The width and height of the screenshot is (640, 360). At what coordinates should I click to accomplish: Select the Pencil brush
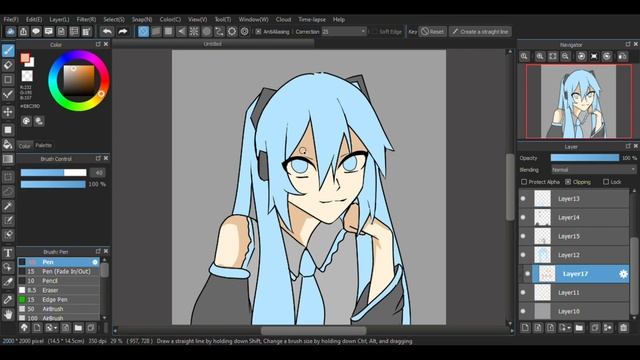[x=58, y=281]
